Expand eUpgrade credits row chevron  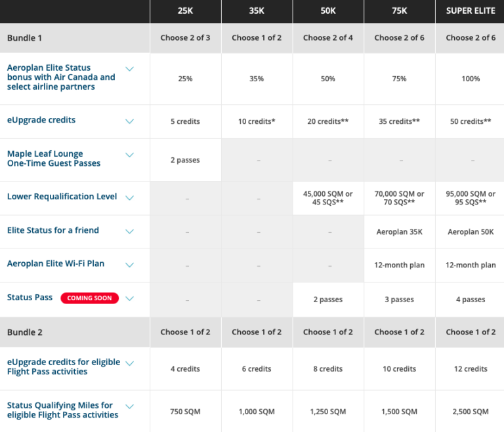(129, 121)
